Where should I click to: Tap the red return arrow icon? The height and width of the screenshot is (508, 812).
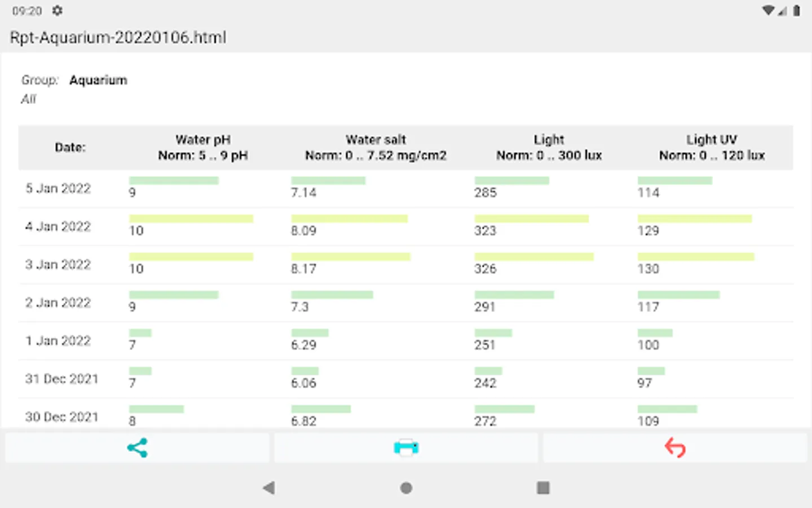pyautogui.click(x=675, y=448)
